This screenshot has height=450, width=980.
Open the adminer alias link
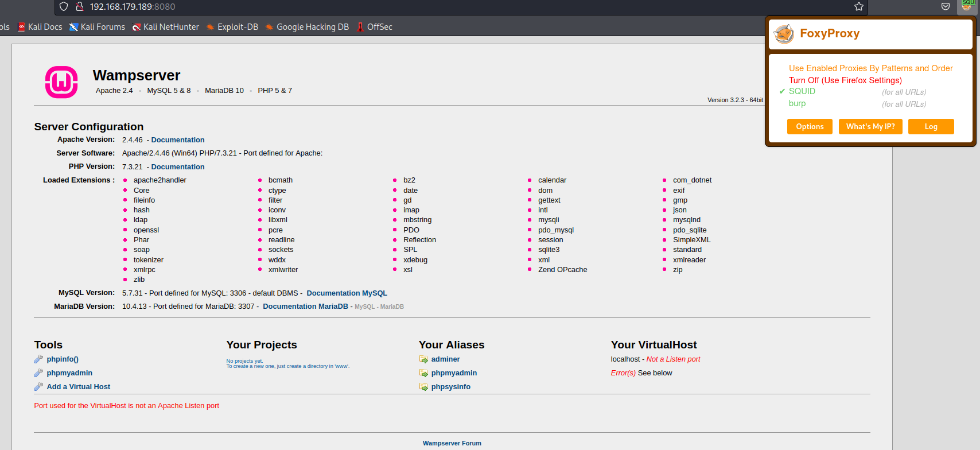[x=445, y=359]
